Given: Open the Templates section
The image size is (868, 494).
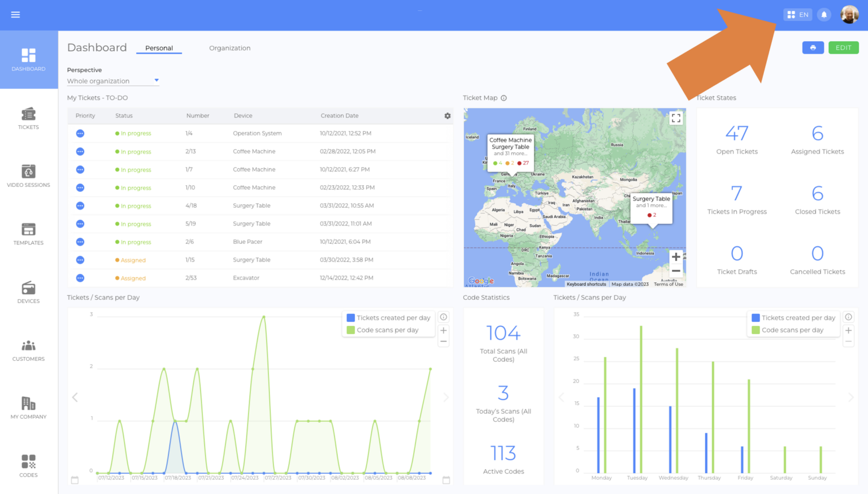Looking at the screenshot, I should (28, 234).
